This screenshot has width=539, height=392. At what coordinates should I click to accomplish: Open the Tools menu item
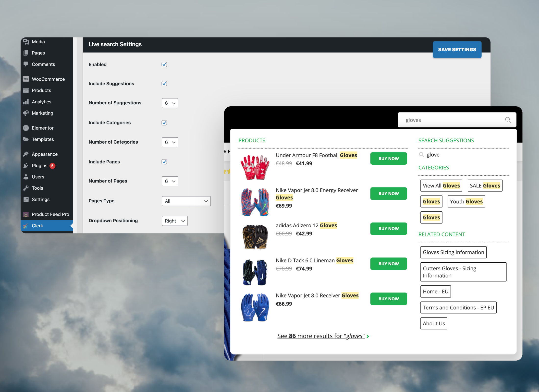click(x=37, y=187)
